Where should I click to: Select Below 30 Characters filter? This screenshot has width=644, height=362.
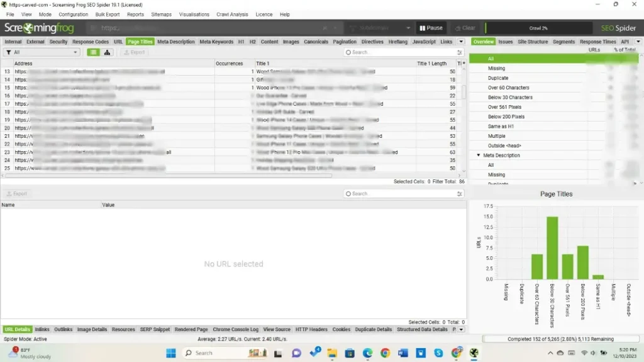(510, 98)
